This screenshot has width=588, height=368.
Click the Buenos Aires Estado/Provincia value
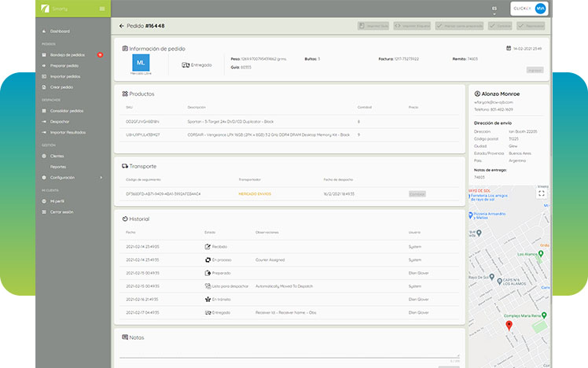520,153
